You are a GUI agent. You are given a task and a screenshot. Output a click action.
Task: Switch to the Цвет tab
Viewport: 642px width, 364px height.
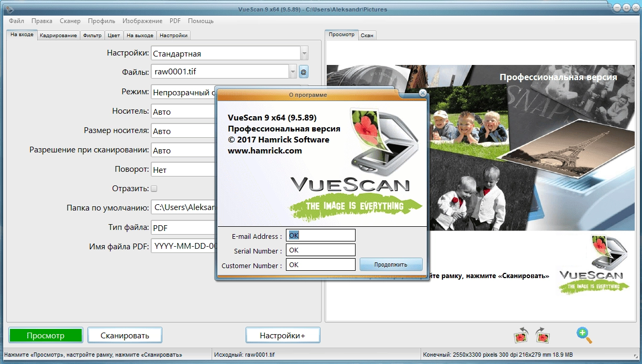[x=114, y=36]
